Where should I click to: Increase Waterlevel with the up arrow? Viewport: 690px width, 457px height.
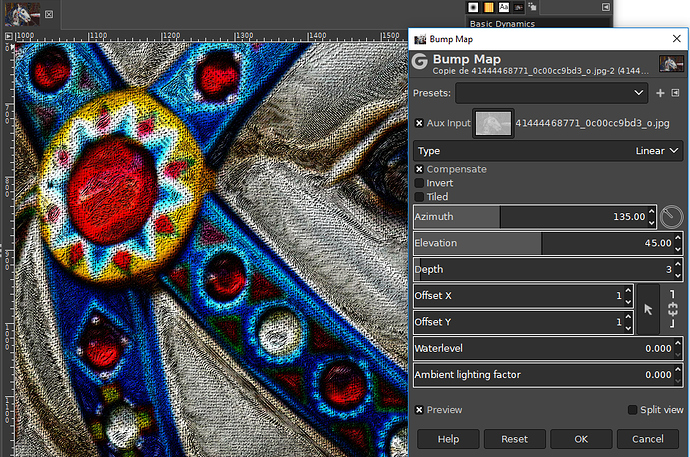(x=678, y=344)
